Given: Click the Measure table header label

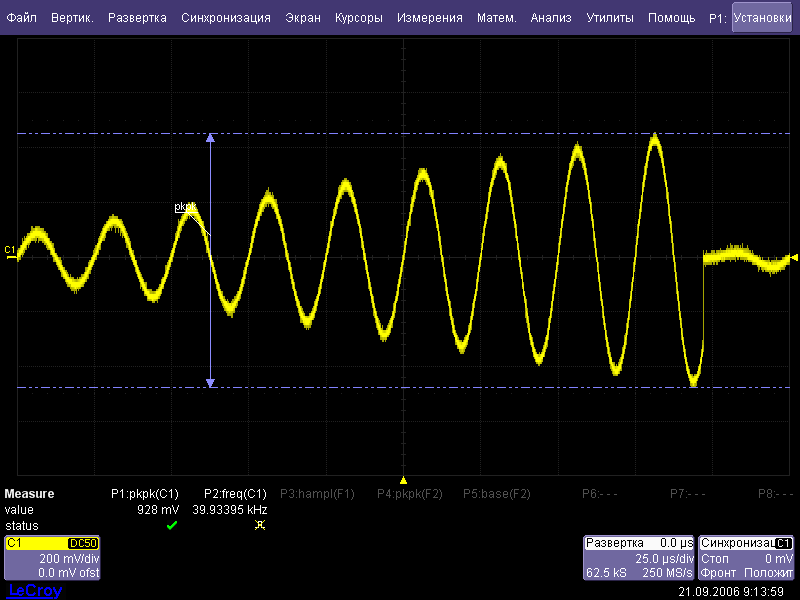Looking at the screenshot, I should pyautogui.click(x=29, y=494).
